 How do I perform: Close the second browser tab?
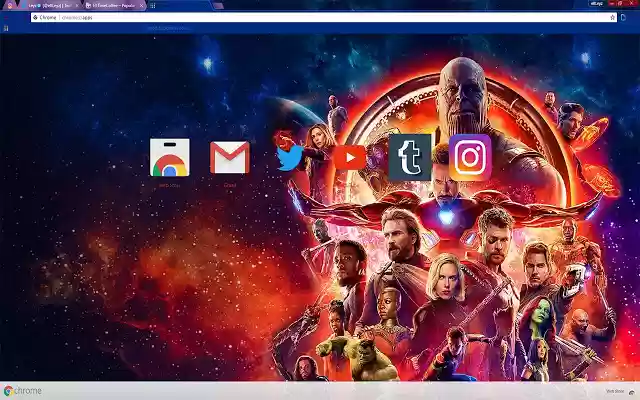click(x=76, y=6)
